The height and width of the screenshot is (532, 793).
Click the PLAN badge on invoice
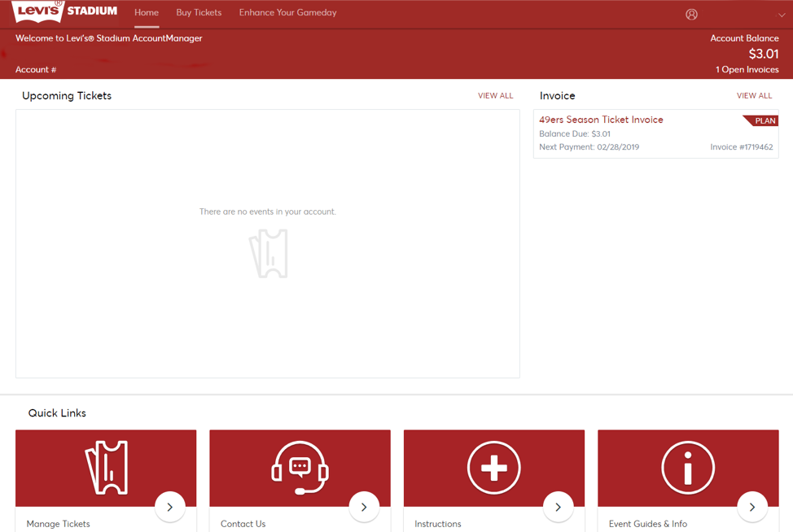tap(763, 120)
